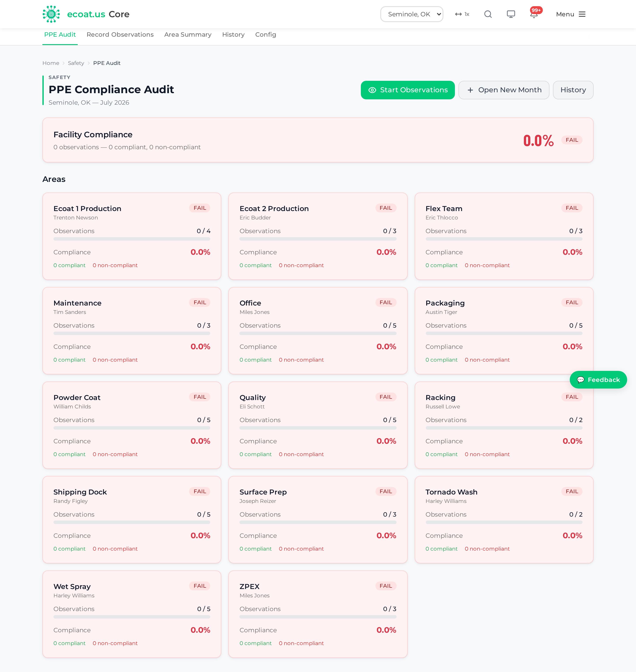The image size is (636, 672).
Task: Select the Quality area title
Action: tap(253, 398)
